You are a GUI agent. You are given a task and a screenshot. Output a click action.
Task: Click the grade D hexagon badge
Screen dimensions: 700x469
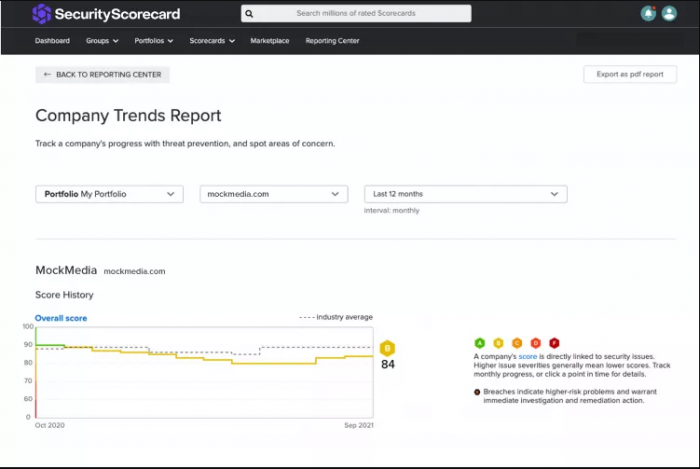pyautogui.click(x=536, y=343)
